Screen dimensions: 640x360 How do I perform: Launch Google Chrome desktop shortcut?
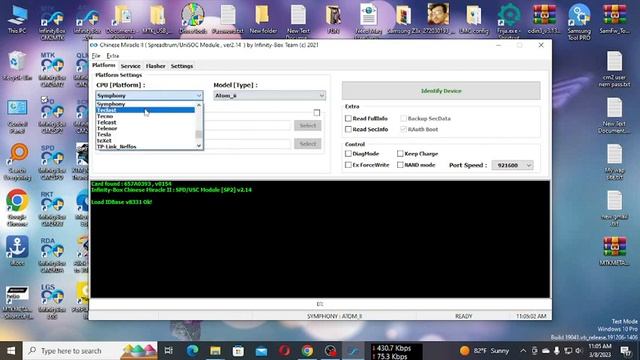[17, 207]
